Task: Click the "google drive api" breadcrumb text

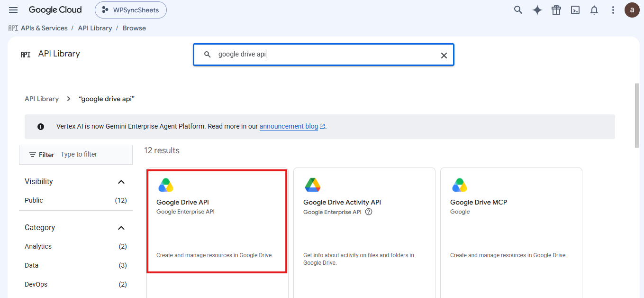Action: pyautogui.click(x=107, y=99)
